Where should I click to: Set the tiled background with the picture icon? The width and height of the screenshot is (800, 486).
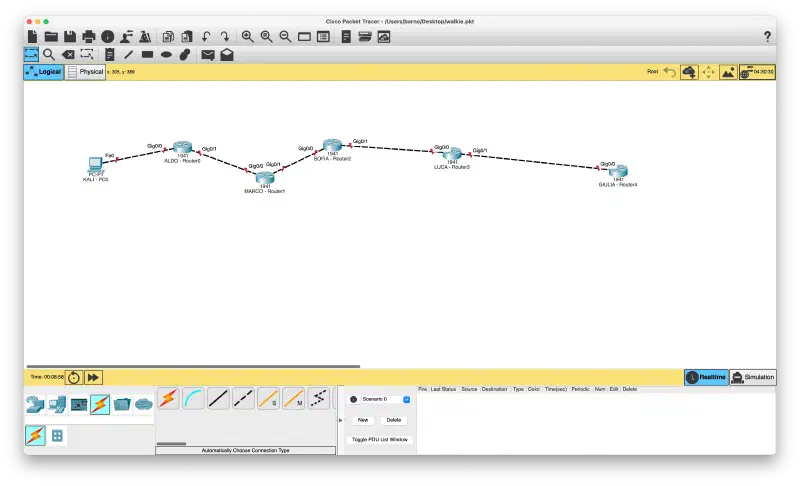[728, 72]
